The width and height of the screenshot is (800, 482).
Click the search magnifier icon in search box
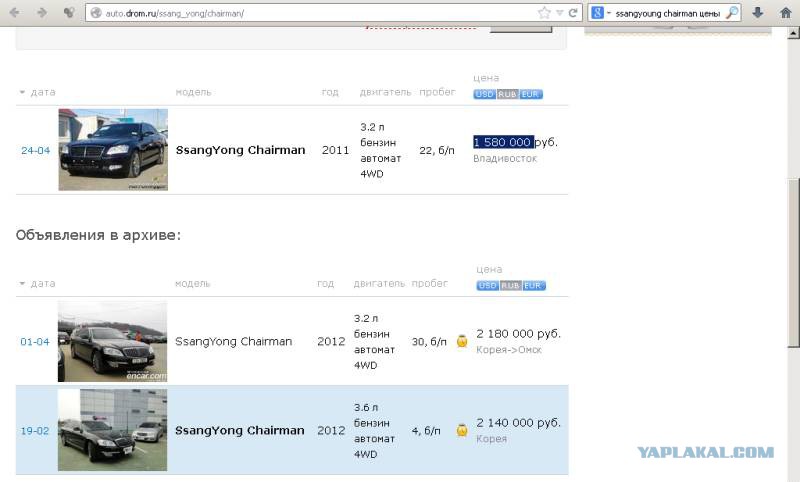pos(732,13)
